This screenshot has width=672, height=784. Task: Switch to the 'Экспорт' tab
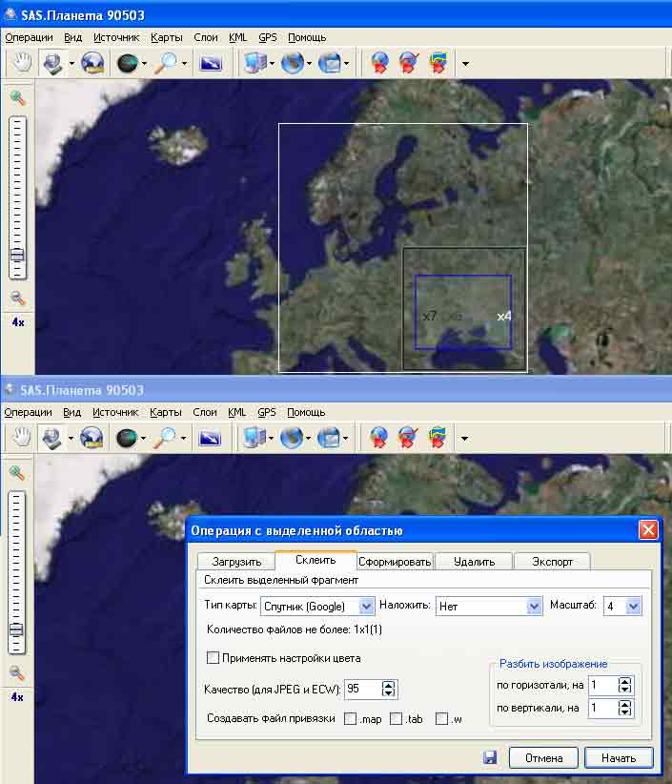pos(552,562)
